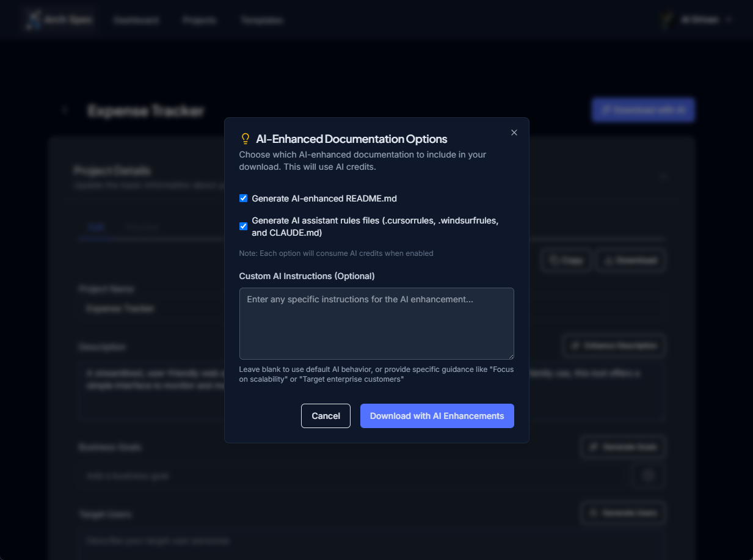Image resolution: width=753 pixels, height=560 pixels.
Task: Open the Projects nav item in background
Action: (199, 20)
